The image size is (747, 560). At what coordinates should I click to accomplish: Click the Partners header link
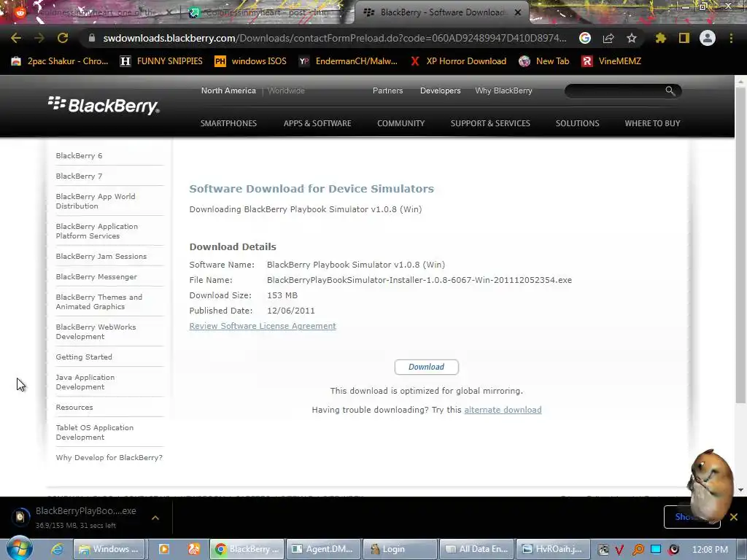[x=388, y=90]
